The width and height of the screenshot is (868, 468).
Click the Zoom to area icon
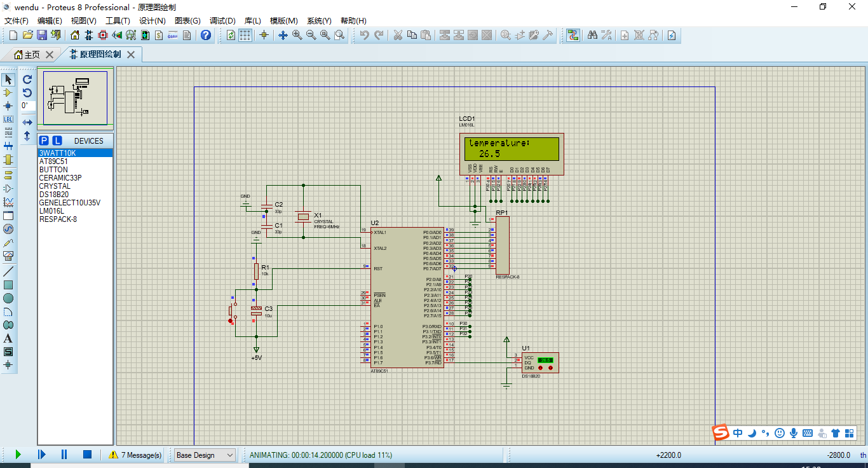coord(339,35)
